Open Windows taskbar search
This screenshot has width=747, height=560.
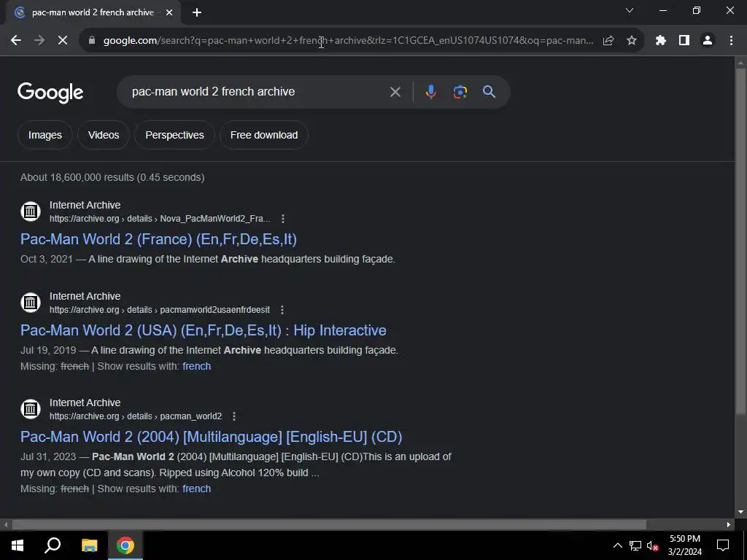point(53,545)
